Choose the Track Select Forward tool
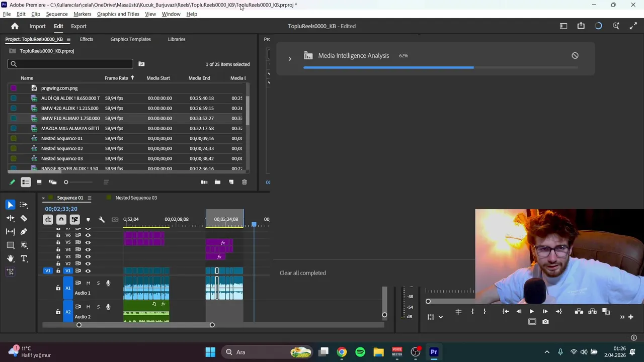This screenshot has height=362, width=644. click(24, 205)
